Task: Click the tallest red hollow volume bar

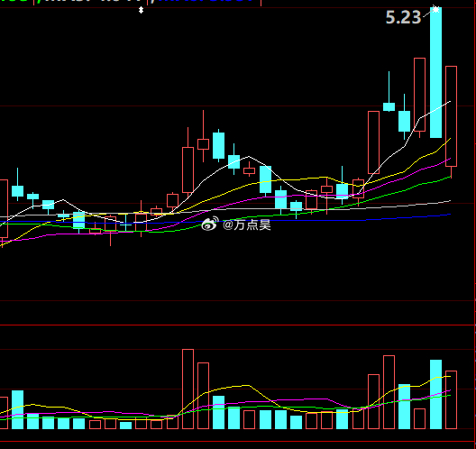Action: (x=188, y=389)
